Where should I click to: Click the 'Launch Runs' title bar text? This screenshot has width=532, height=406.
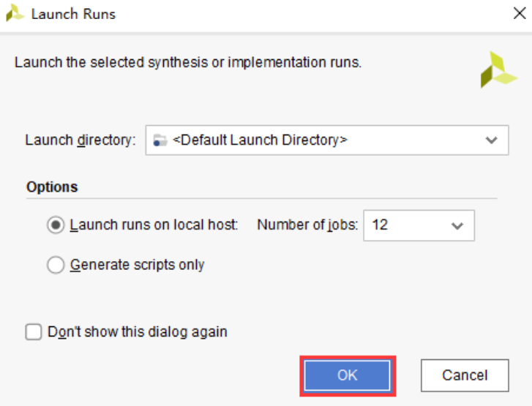[x=73, y=14]
